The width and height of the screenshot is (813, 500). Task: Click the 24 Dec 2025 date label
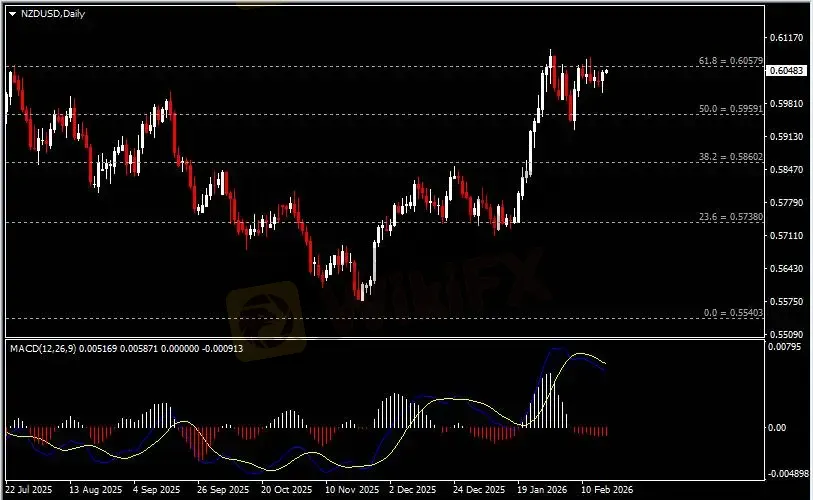click(479, 489)
